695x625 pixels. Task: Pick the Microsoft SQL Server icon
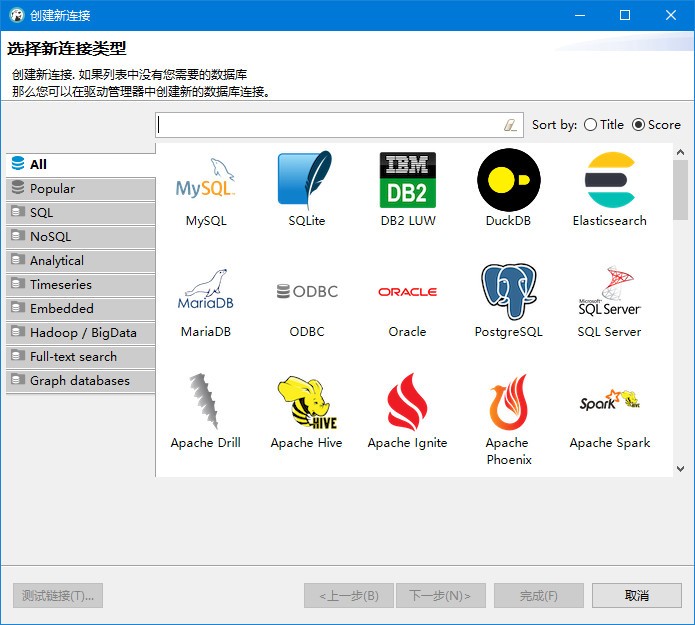click(x=610, y=290)
